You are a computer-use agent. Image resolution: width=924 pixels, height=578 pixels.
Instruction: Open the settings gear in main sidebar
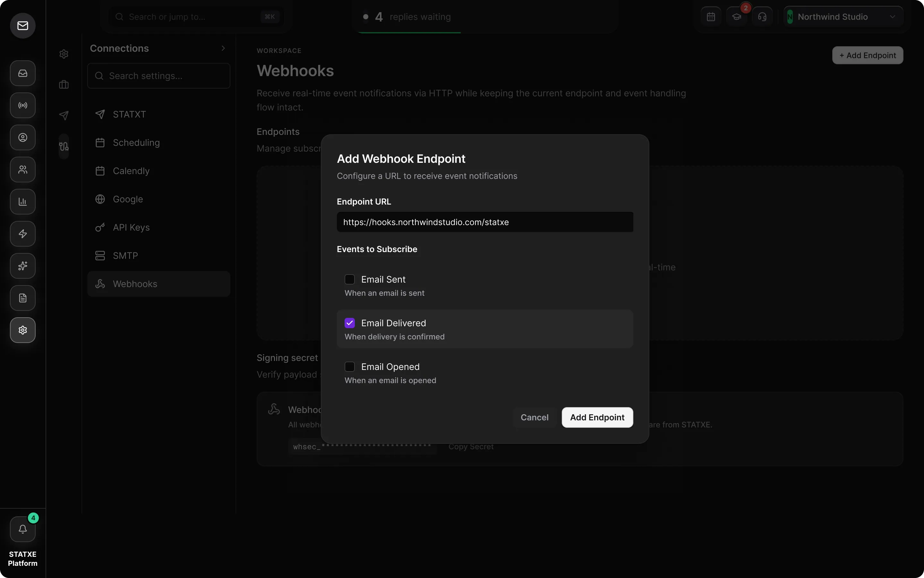pyautogui.click(x=22, y=330)
